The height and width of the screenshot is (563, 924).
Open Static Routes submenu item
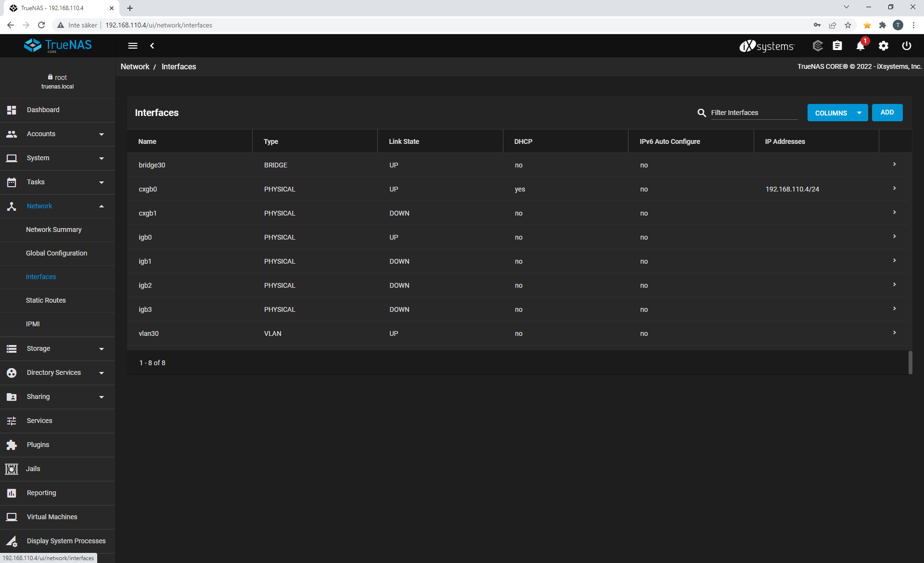coord(46,300)
